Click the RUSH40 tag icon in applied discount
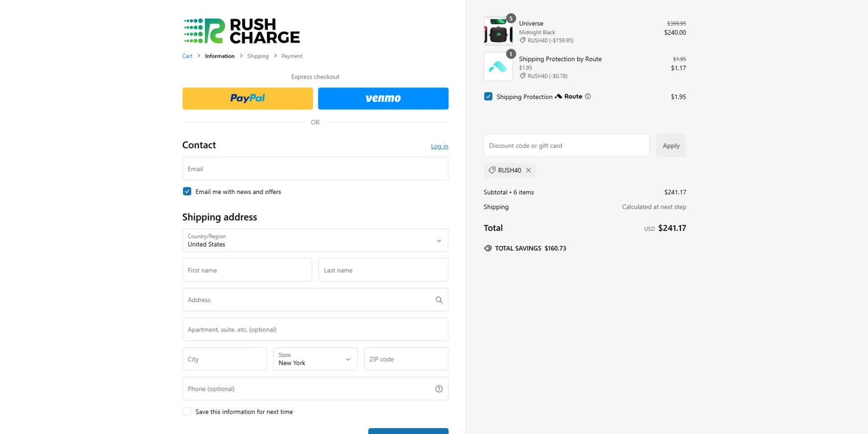Viewport: 868px width, 434px height. coord(492,170)
